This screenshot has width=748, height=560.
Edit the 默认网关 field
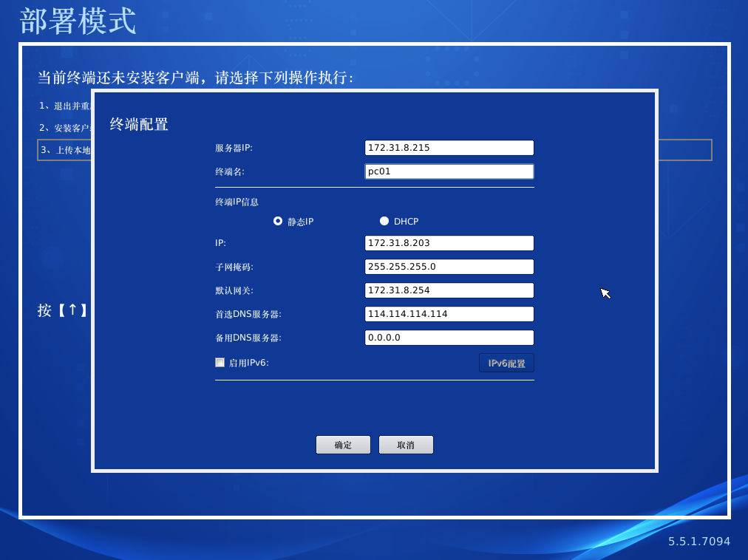coord(449,290)
